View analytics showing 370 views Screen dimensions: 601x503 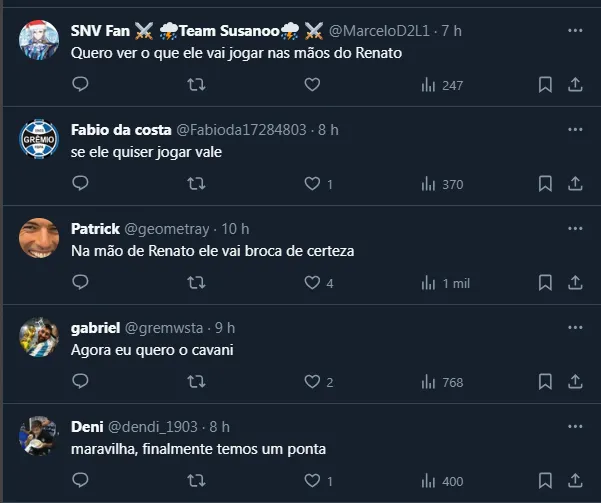tap(441, 184)
